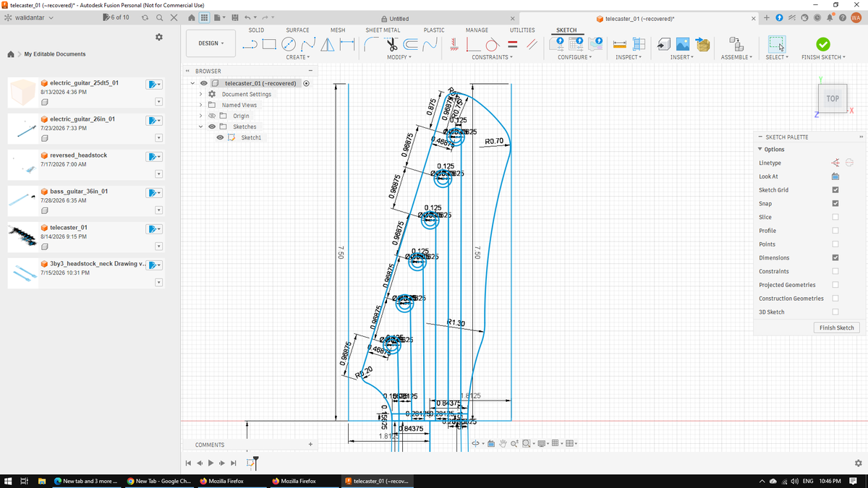868x488 pixels.
Task: Show the Origin folder via eye icon
Action: pyautogui.click(x=212, y=116)
